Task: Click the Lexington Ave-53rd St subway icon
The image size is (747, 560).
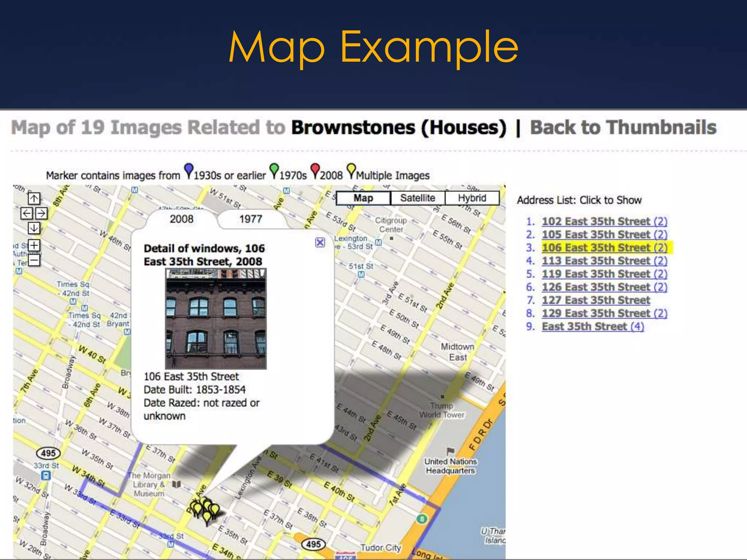Action: tap(379, 242)
